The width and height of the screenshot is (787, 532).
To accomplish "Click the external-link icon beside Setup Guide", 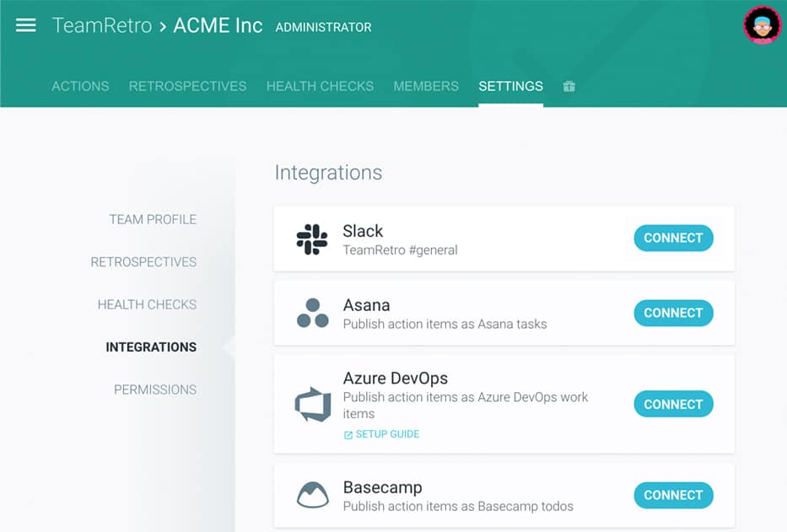I will [x=348, y=435].
